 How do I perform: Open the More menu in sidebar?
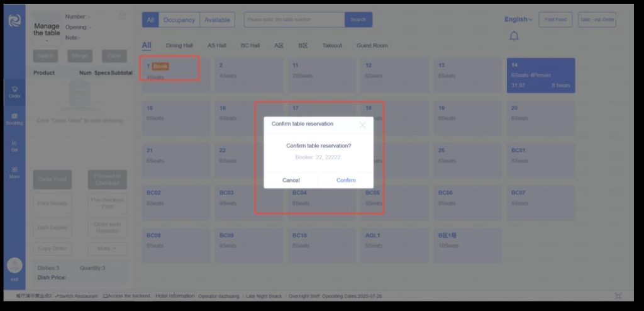[14, 172]
